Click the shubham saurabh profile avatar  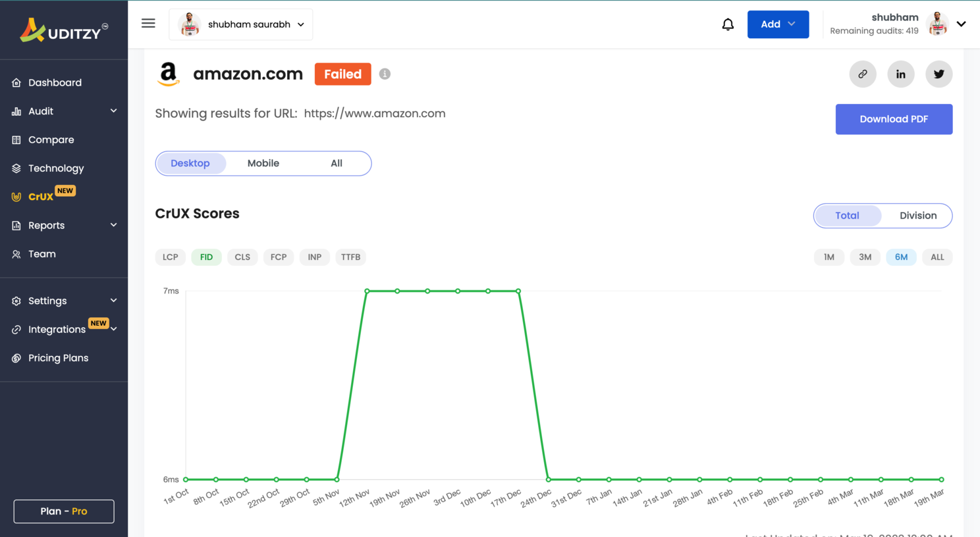pyautogui.click(x=190, y=24)
